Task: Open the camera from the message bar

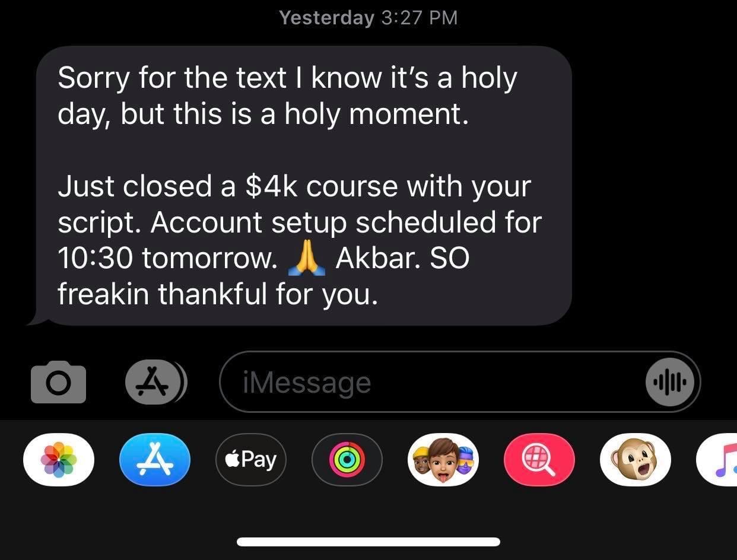Action: (x=58, y=382)
